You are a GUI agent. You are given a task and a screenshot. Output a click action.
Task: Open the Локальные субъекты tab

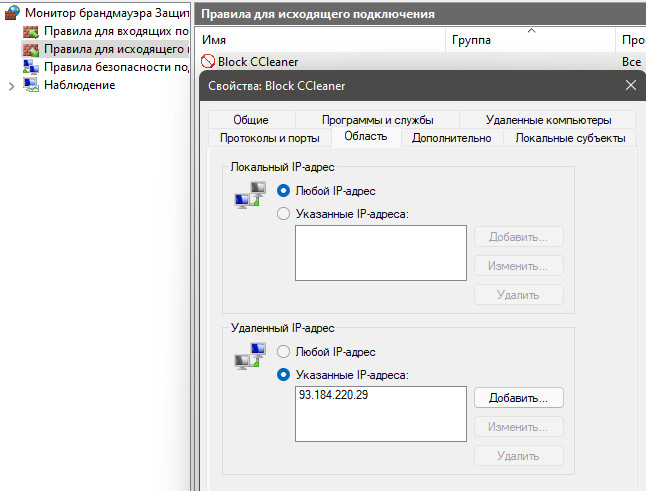570,138
